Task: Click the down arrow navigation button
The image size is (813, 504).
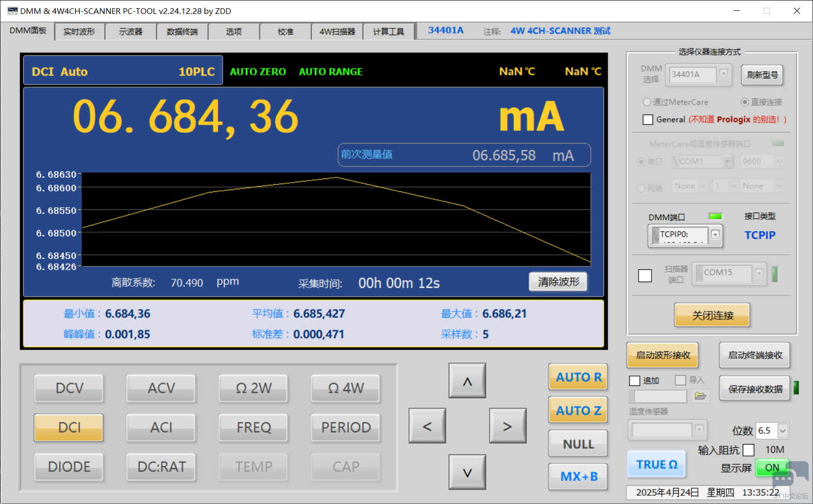Action: click(x=467, y=472)
